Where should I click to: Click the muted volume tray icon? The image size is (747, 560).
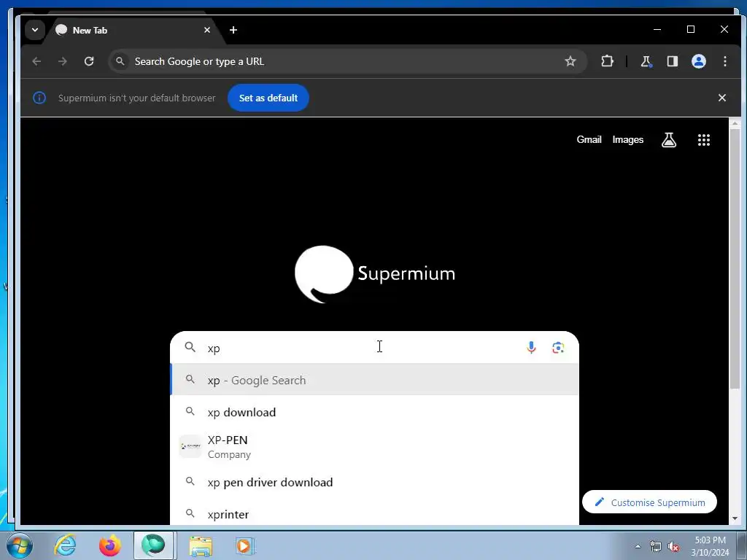[x=673, y=547]
